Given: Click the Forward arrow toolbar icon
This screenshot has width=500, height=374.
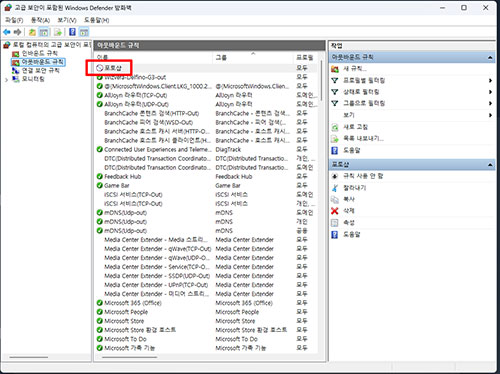Looking at the screenshot, I should point(18,32).
